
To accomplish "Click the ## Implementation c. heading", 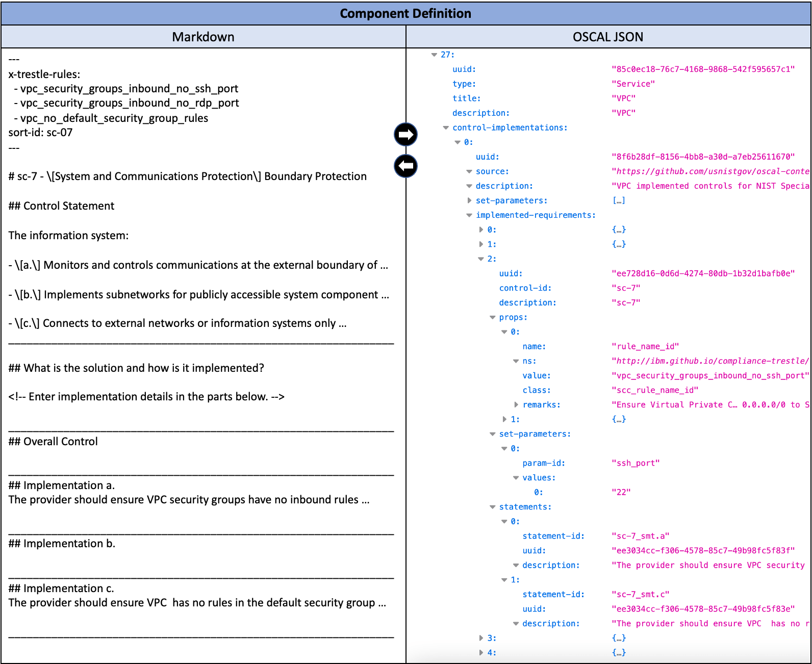I will pos(61,589).
